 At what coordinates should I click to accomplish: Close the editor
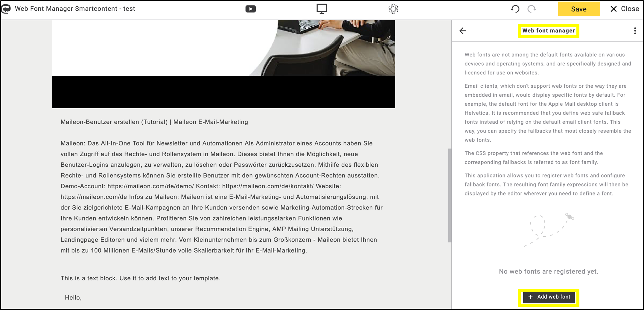coord(625,9)
